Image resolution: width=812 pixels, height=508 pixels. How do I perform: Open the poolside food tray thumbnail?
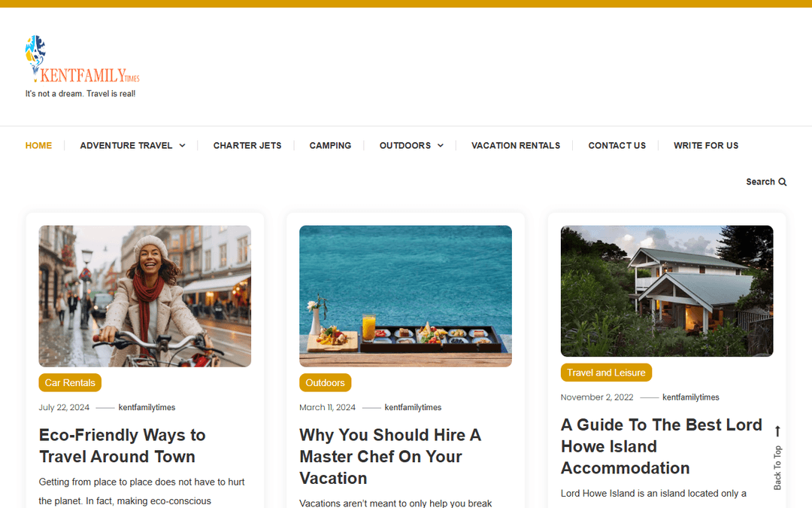pos(405,296)
